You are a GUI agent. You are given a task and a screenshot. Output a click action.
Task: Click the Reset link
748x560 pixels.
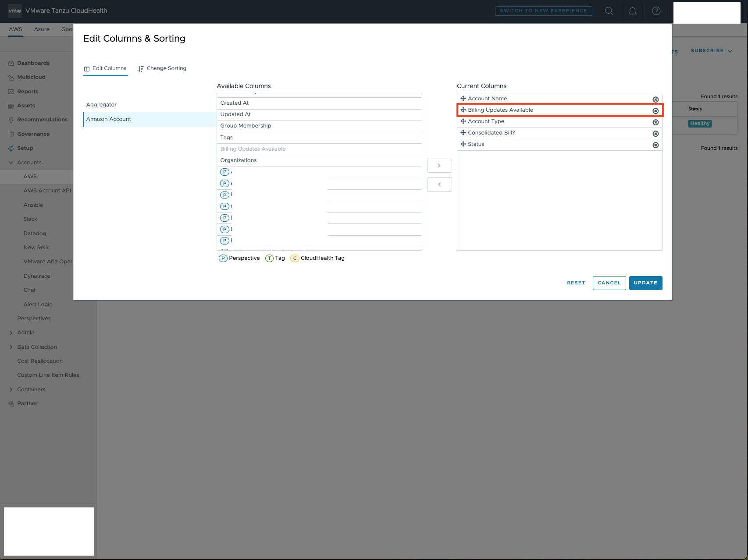(576, 283)
